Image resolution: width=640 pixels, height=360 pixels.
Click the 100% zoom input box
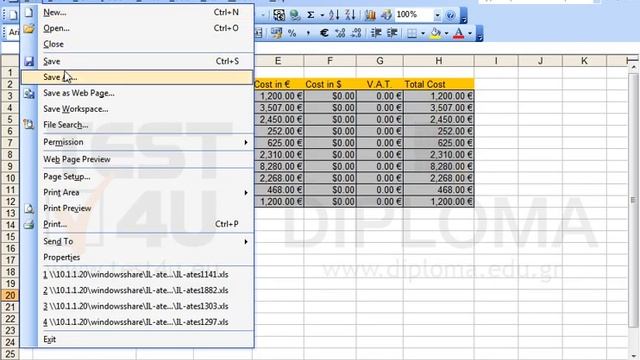413,15
